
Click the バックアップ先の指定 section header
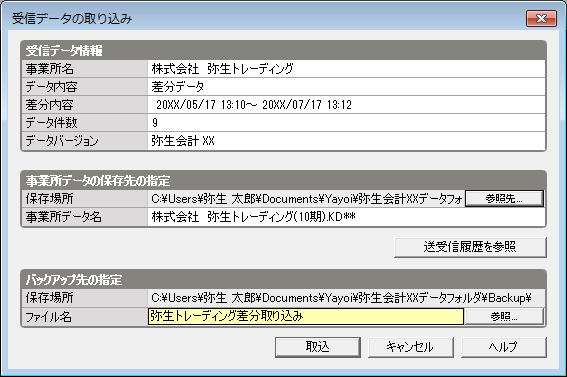coord(283,279)
